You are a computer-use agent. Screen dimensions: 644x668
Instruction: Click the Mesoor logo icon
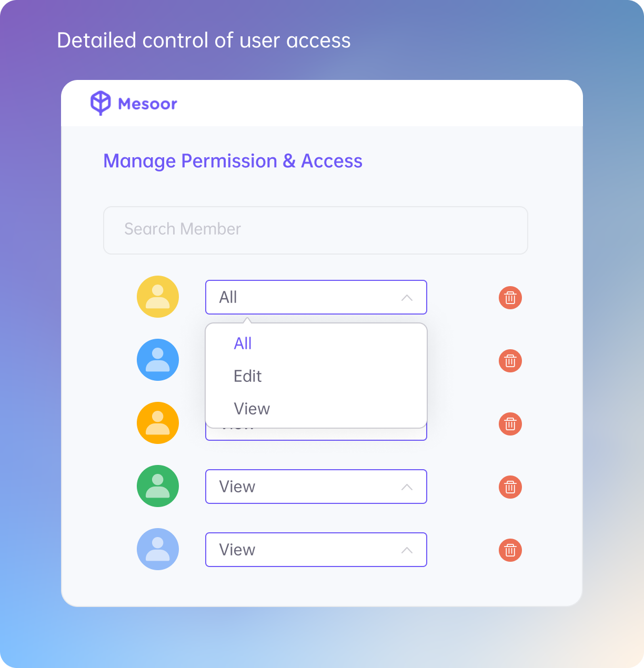(x=100, y=103)
